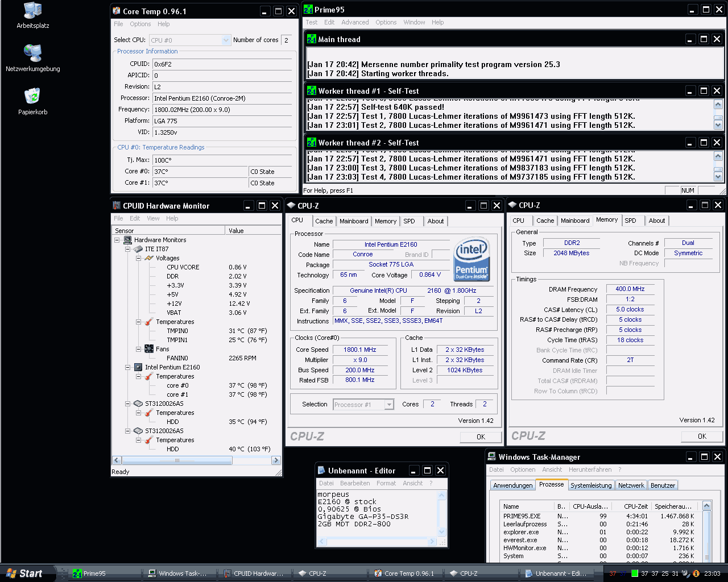Open the Bearbeiten menu in Editor
The width and height of the screenshot is (728, 582).
click(x=355, y=483)
